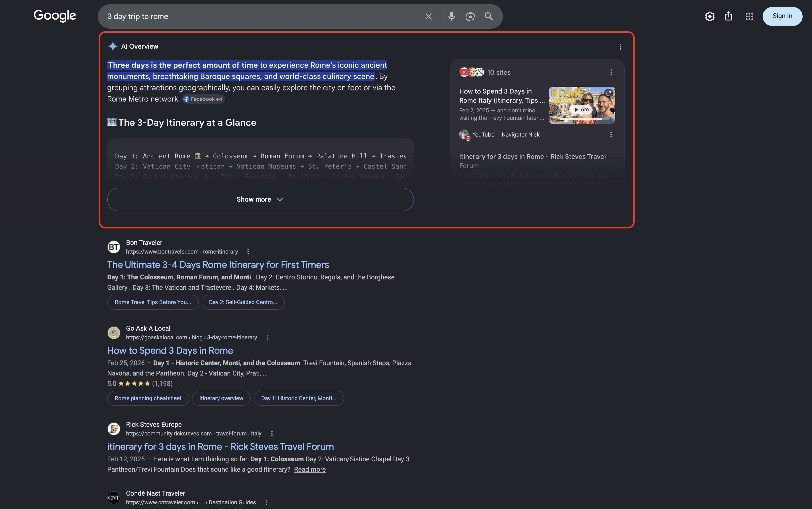The image size is (812, 509).
Task: Open the 10 sites source icons
Action: coord(472,72)
